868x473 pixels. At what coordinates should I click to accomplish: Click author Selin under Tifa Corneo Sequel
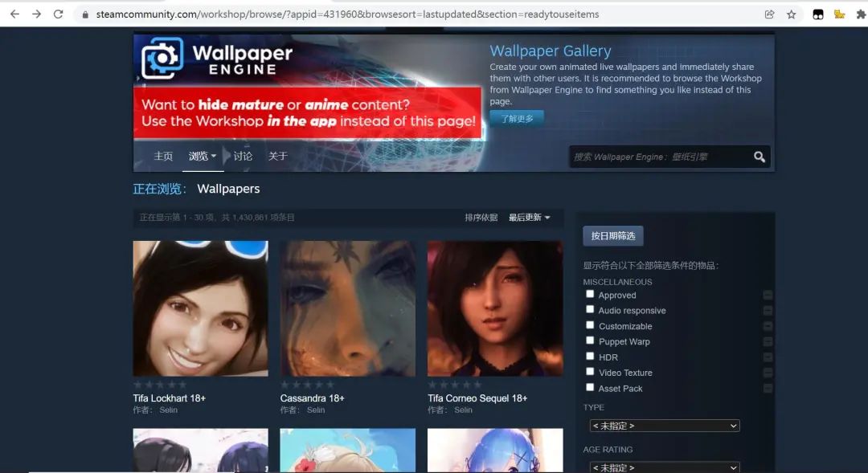pyautogui.click(x=464, y=410)
